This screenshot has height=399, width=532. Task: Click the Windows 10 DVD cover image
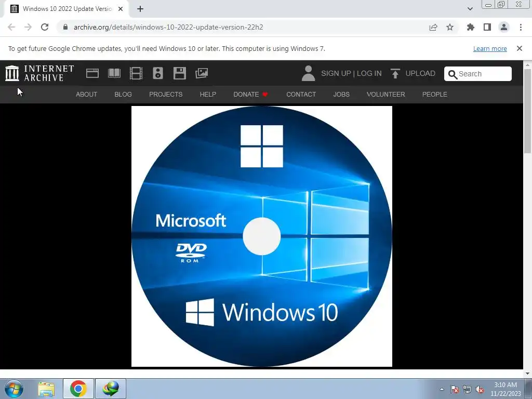[262, 236]
